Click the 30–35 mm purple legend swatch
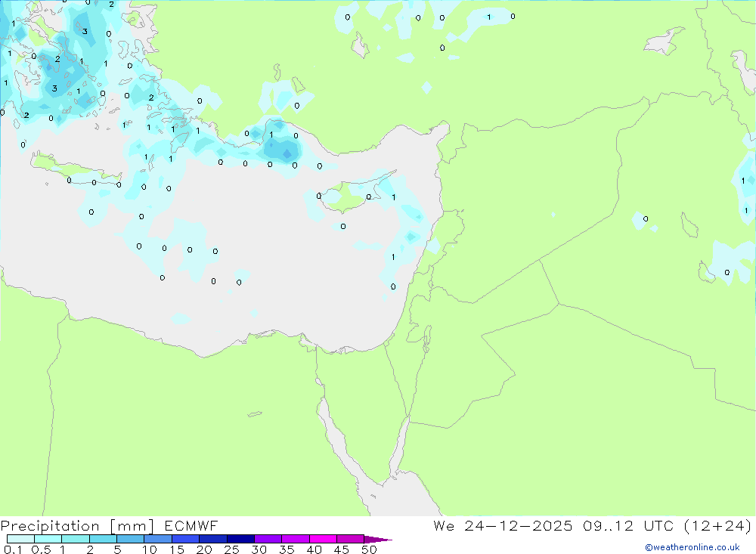Viewport: 756px width, 554px height. click(x=268, y=539)
